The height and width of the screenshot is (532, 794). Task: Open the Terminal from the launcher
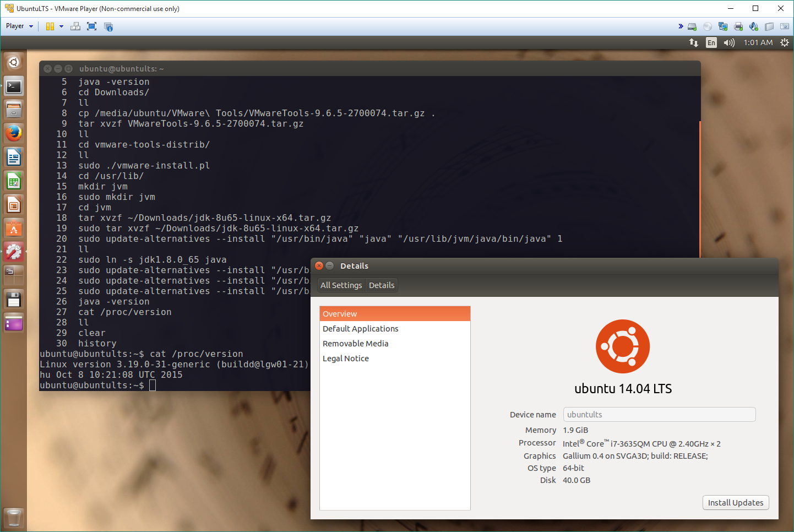[14, 86]
